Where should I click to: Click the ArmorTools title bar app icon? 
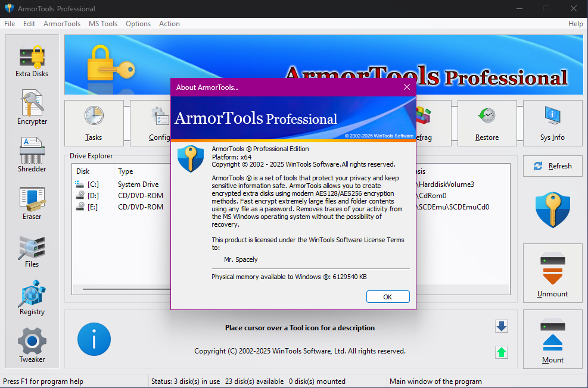tap(10, 8)
